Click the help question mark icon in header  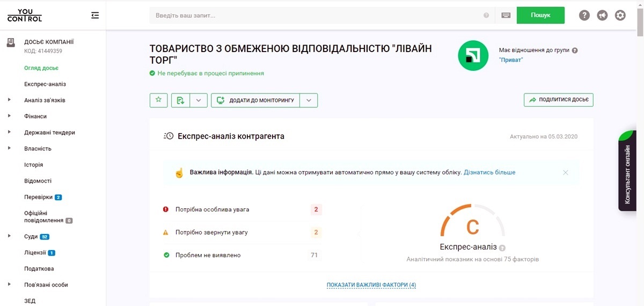584,16
